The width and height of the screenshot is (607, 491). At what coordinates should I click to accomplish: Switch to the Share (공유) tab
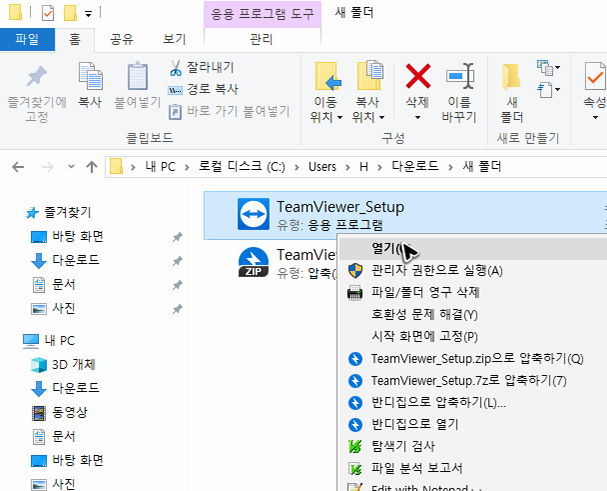122,39
